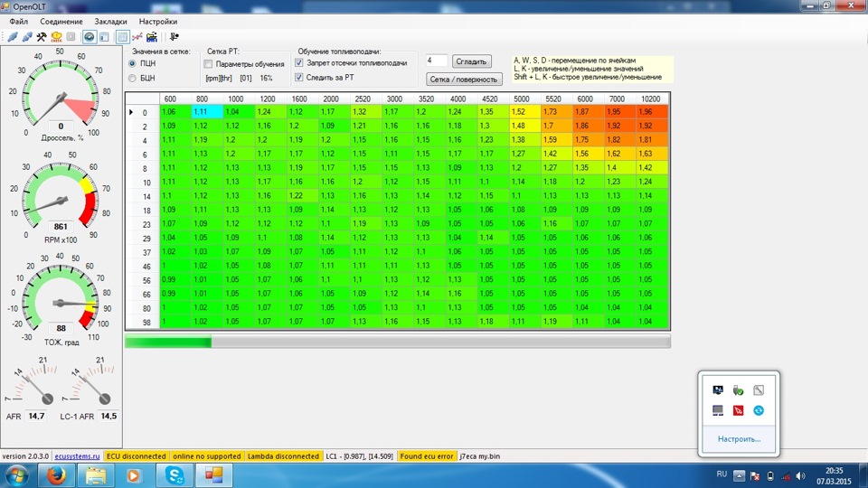Open the hammer and wrench tools icon
This screenshot has width=868, height=488.
pyautogui.click(x=42, y=37)
